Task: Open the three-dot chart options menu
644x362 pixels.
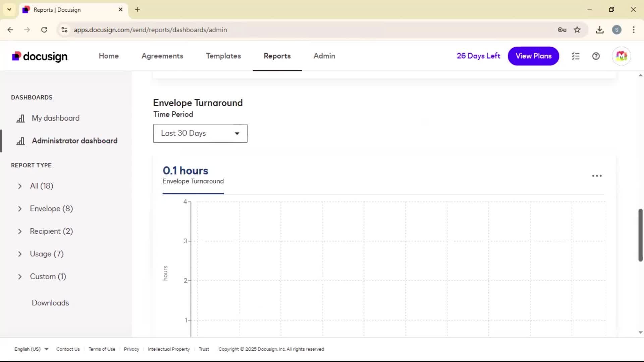Action: click(x=597, y=176)
